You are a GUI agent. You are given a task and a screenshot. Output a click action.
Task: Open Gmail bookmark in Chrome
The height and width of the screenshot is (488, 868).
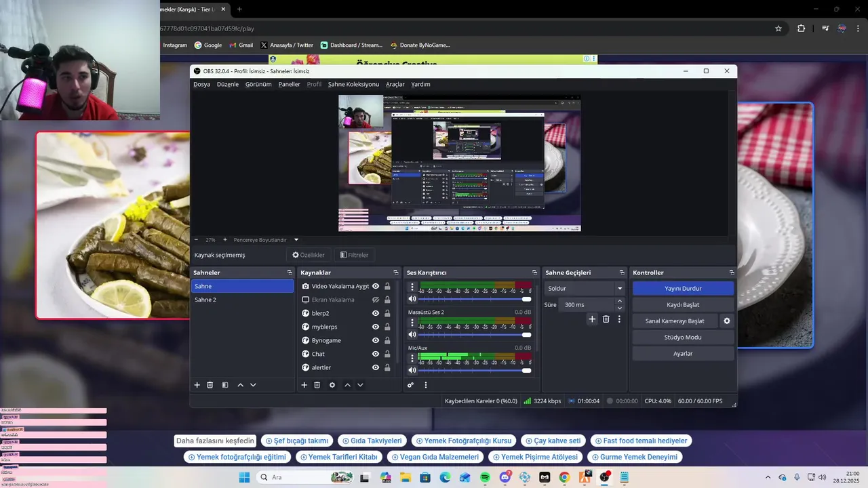coord(240,45)
